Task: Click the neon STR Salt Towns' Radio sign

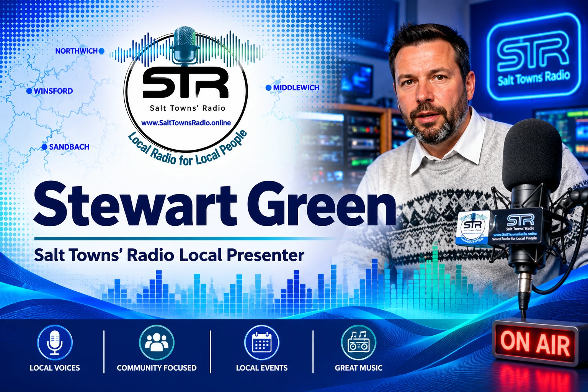Action: [x=534, y=56]
